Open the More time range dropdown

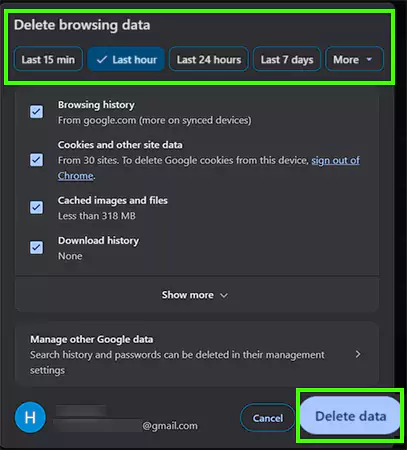[x=354, y=59]
